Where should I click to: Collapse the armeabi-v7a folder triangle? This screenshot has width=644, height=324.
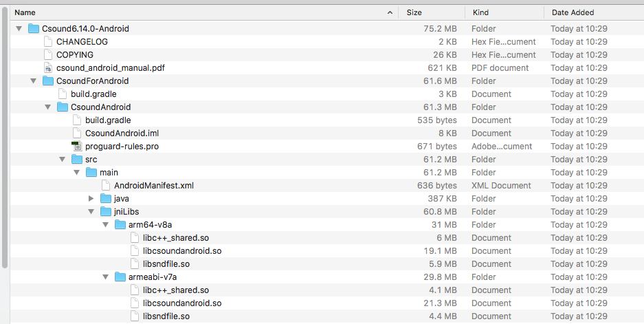coord(105,277)
